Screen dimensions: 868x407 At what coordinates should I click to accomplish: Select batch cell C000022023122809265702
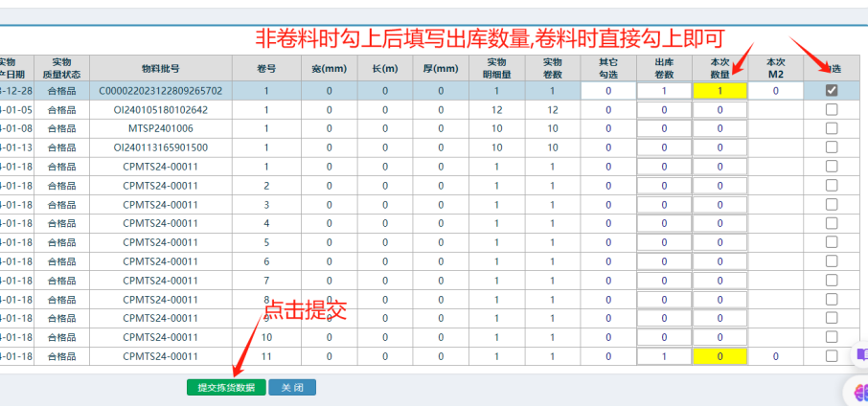click(160, 91)
